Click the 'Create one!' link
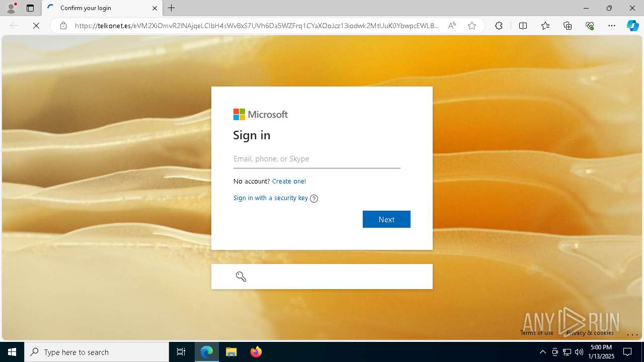The image size is (644, 362). pos(289,181)
